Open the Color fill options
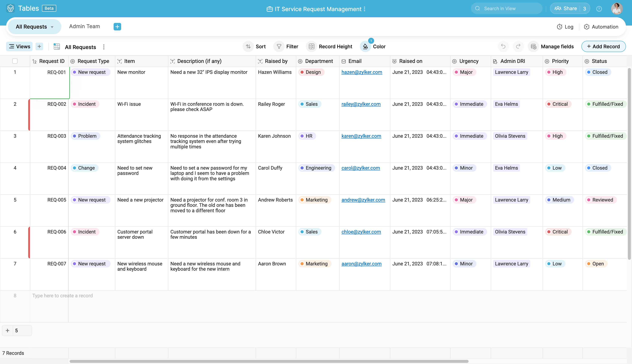The image size is (632, 364). point(373,47)
